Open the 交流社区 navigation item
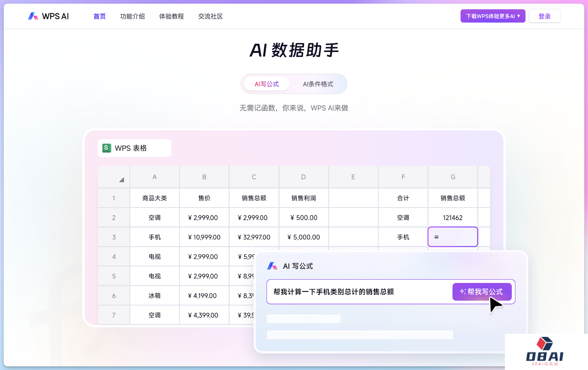This screenshot has width=588, height=370. click(x=211, y=17)
